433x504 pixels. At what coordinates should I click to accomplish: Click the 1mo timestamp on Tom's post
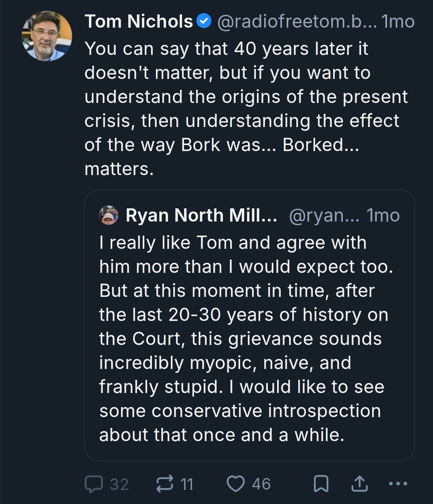pos(398,22)
